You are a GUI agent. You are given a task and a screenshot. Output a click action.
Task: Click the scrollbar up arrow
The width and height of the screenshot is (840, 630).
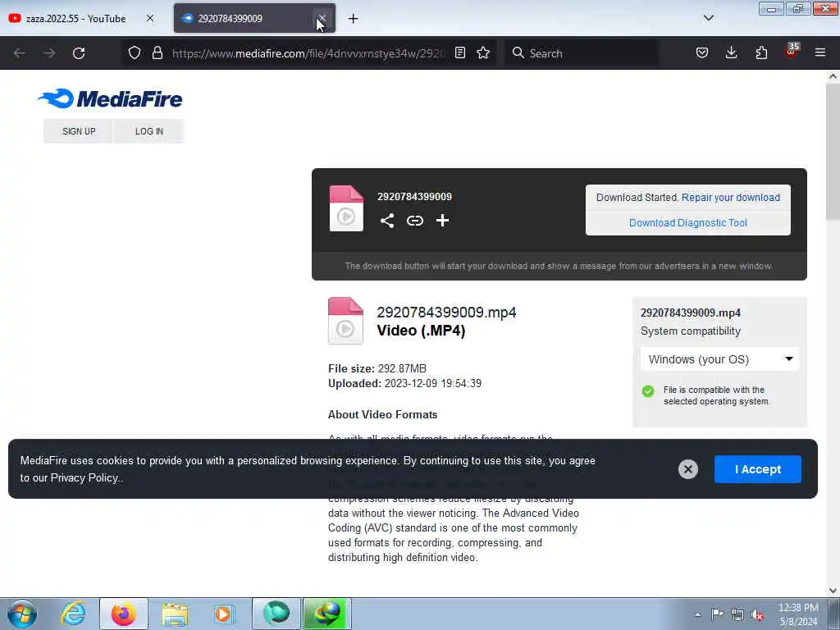(833, 76)
